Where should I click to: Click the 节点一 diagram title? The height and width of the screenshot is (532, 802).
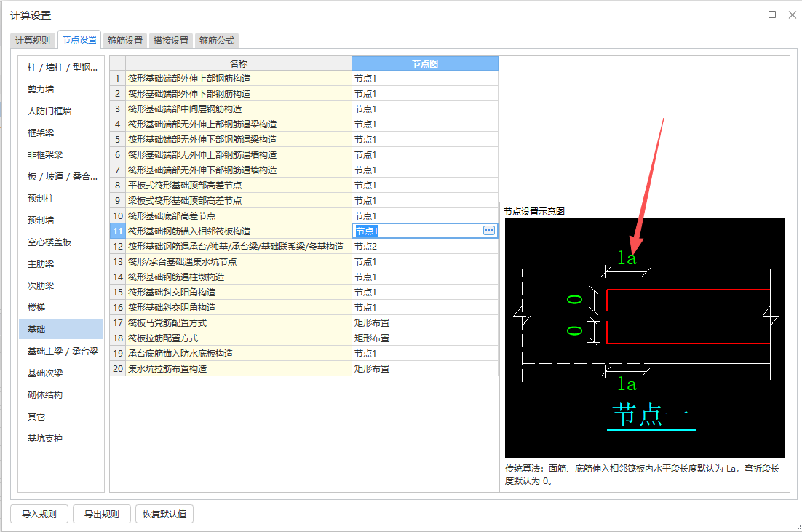pyautogui.click(x=651, y=415)
